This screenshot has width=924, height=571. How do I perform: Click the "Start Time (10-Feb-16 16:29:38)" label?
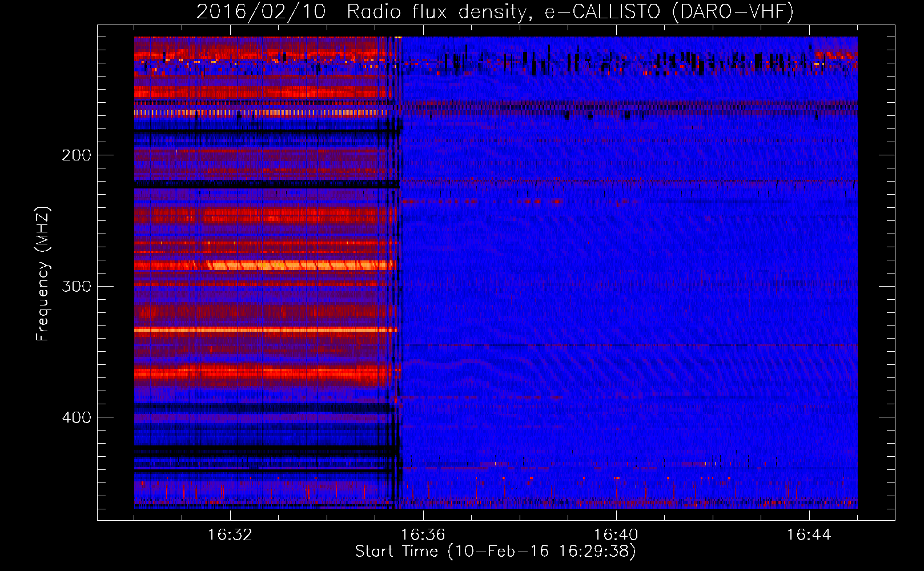495,552
